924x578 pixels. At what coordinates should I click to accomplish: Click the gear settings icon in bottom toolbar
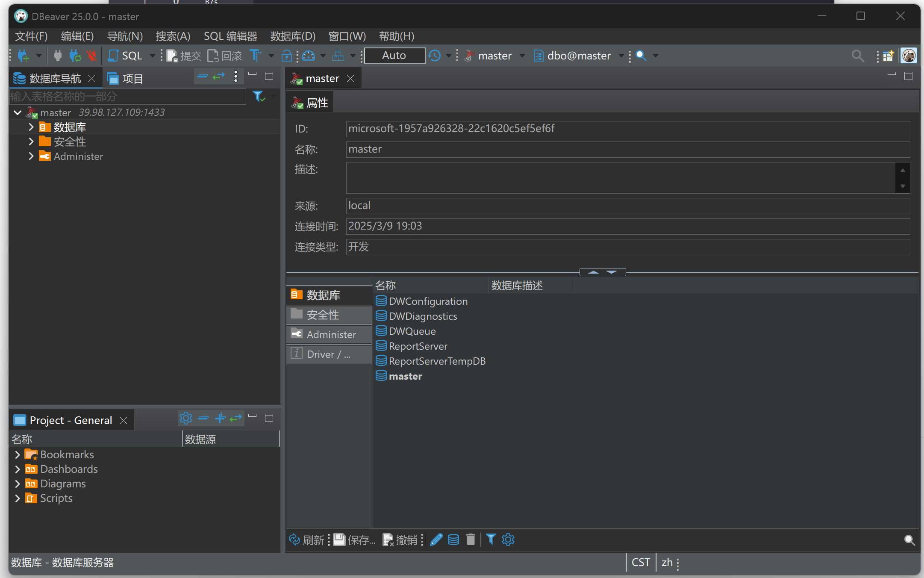[508, 540]
